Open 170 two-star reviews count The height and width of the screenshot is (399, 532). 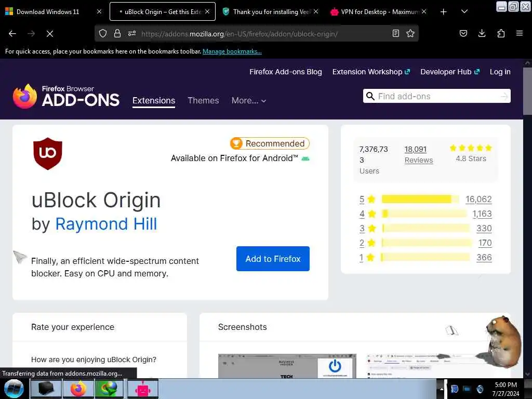[x=485, y=243]
